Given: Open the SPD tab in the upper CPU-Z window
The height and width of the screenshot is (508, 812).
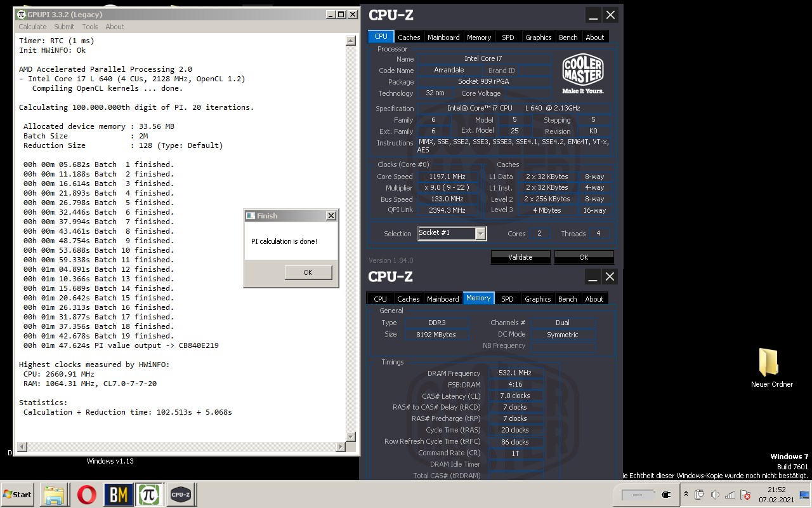Looking at the screenshot, I should tap(508, 37).
